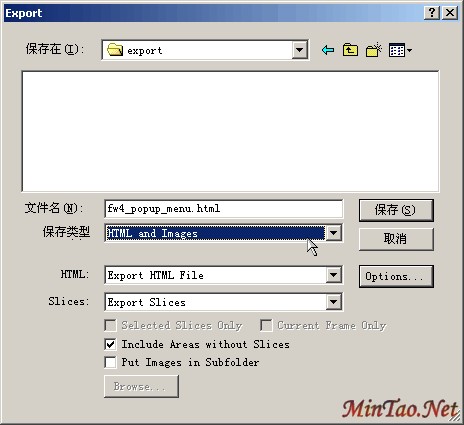Viewport: 464px width, 425px height.
Task: Toggle Selected Slices Only checkbox
Action: click(110, 325)
